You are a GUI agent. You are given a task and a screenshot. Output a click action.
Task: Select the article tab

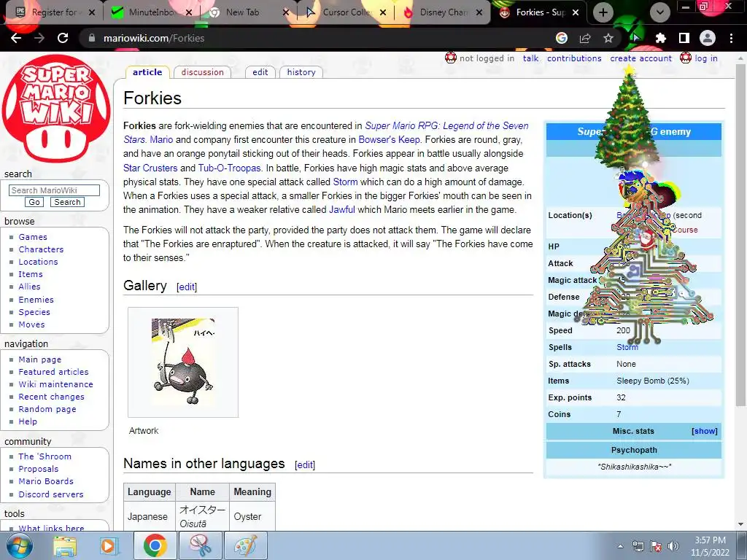147,72
